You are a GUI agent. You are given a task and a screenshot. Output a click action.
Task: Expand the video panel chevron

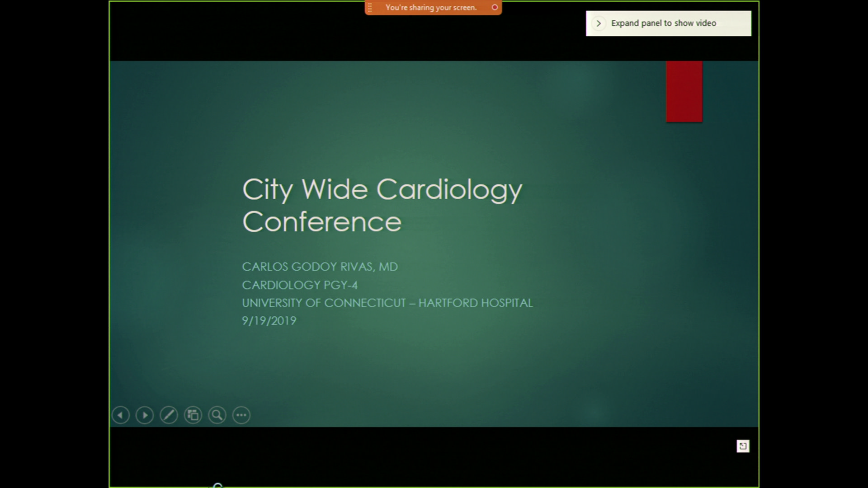[599, 23]
